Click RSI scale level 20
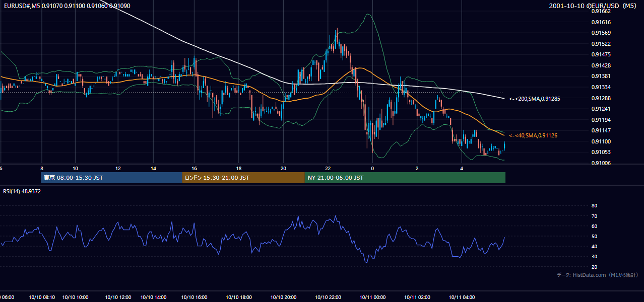 point(594,267)
